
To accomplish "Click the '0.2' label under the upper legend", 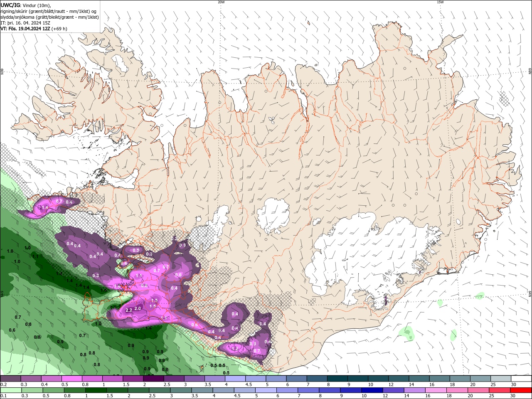I will pos(3,384).
